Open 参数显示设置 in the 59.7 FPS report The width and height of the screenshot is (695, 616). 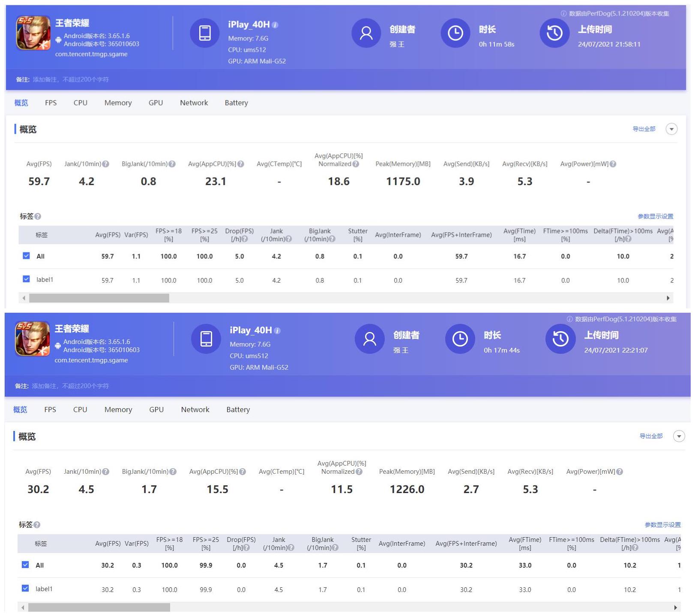click(655, 216)
